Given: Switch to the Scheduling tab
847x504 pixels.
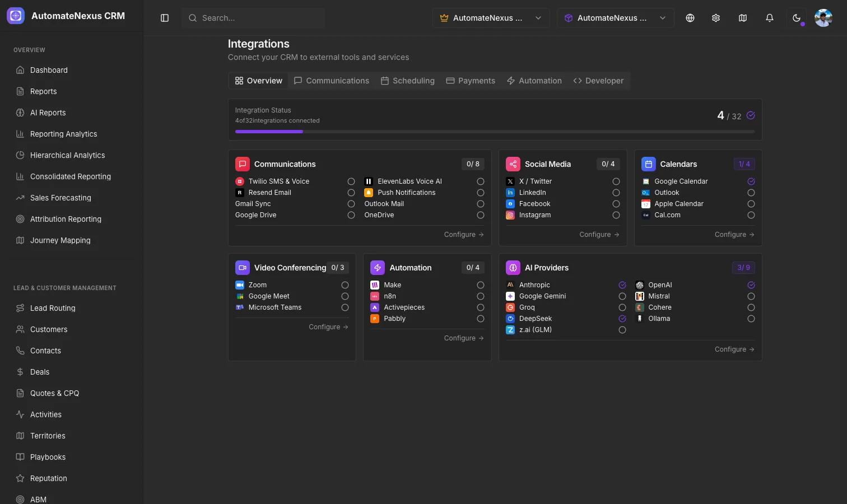Looking at the screenshot, I should [x=408, y=81].
